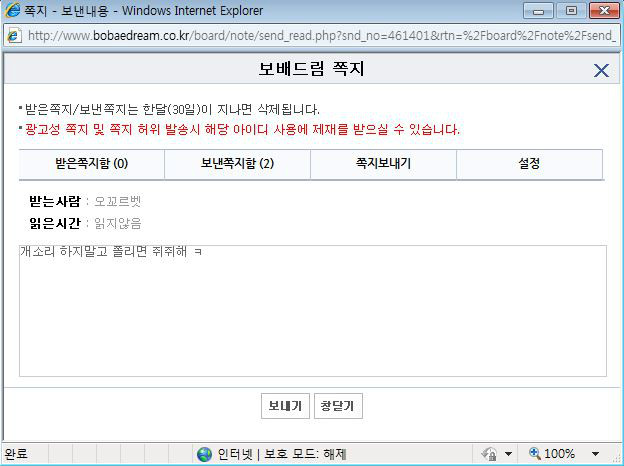
Task: Click the Internet Explorer logo in title bar
Action: point(13,11)
